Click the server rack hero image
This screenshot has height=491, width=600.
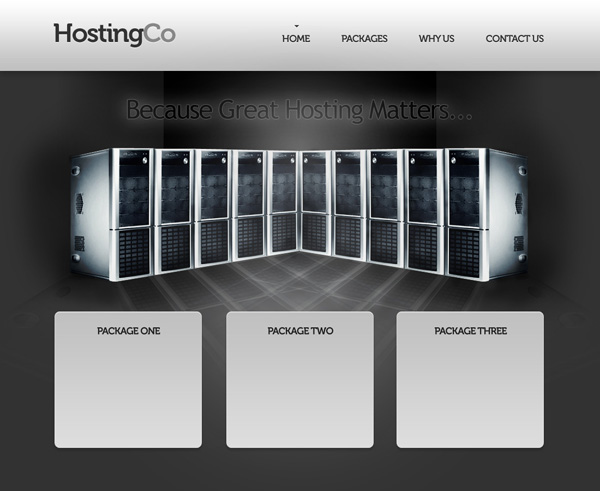pyautogui.click(x=299, y=214)
